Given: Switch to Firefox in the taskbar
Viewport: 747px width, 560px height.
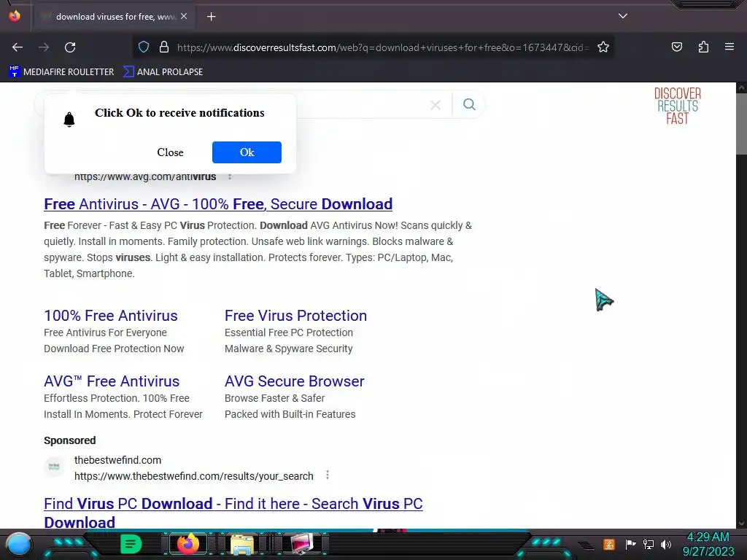Looking at the screenshot, I should tap(187, 544).
